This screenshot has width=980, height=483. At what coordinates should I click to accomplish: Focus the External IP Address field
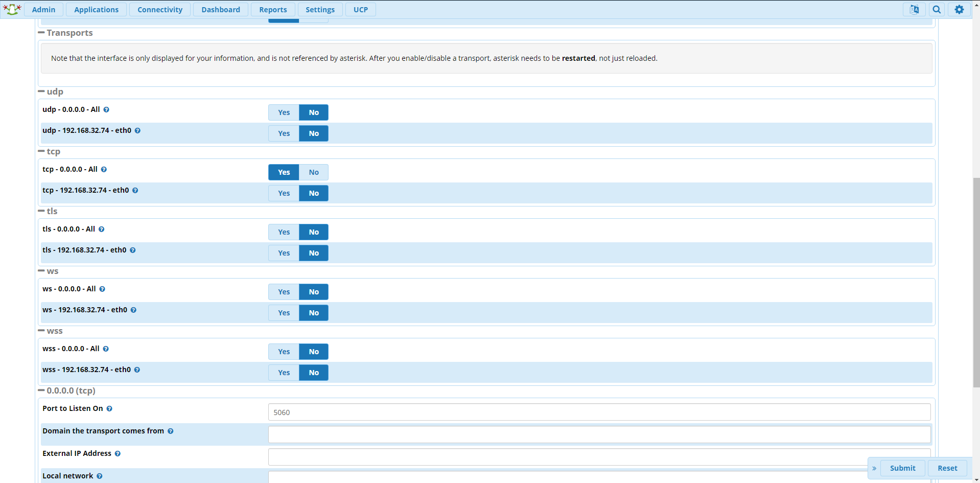pyautogui.click(x=599, y=457)
